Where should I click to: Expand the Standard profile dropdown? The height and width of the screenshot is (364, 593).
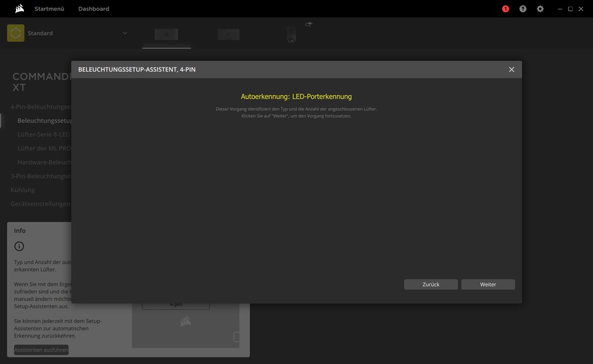pyautogui.click(x=125, y=33)
